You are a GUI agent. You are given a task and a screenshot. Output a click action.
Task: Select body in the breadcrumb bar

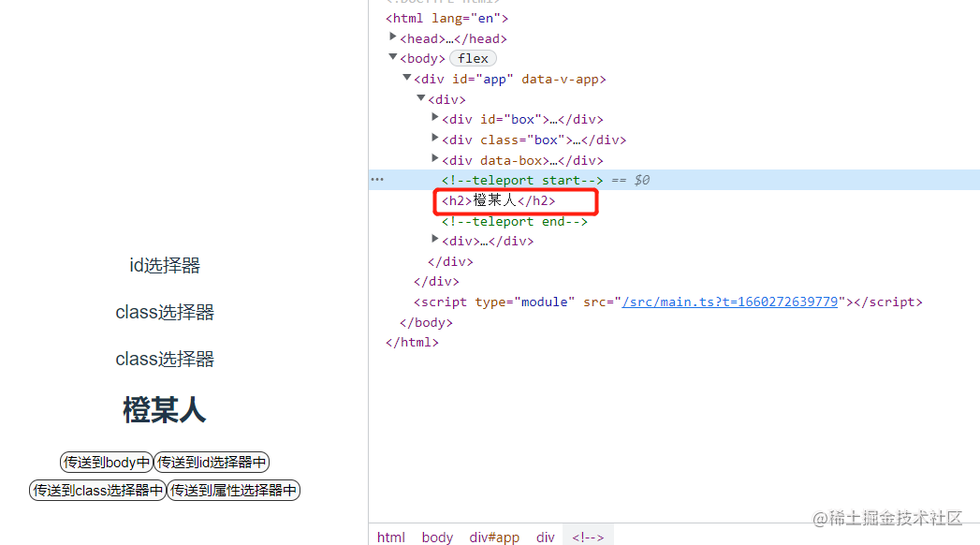point(437,537)
